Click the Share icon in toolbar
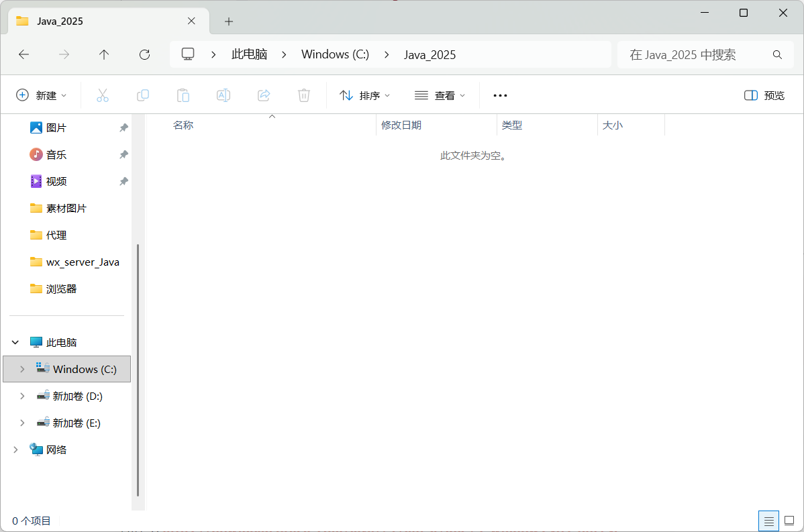This screenshot has width=804, height=532. click(264, 95)
